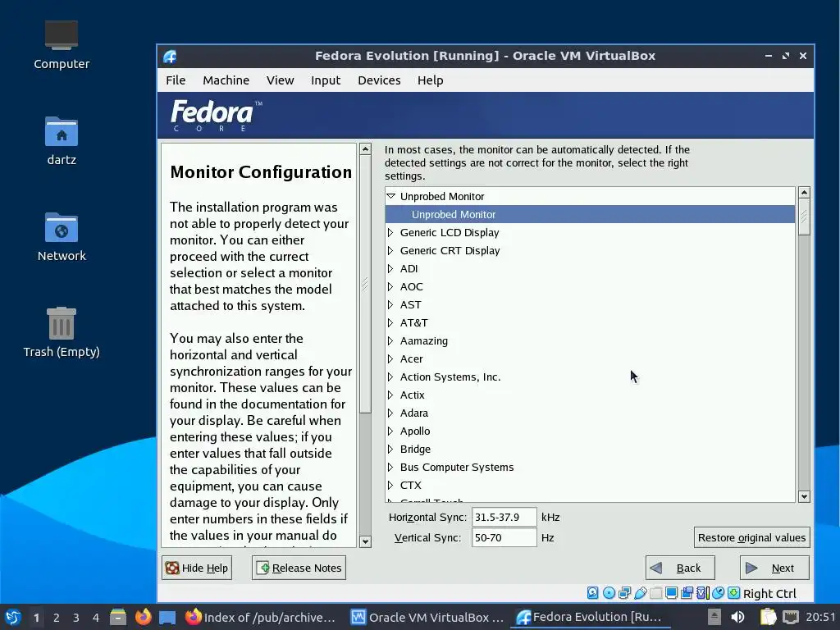Switch to workspace 2 in the pager
Image resolution: width=840 pixels, height=630 pixels.
(57, 618)
